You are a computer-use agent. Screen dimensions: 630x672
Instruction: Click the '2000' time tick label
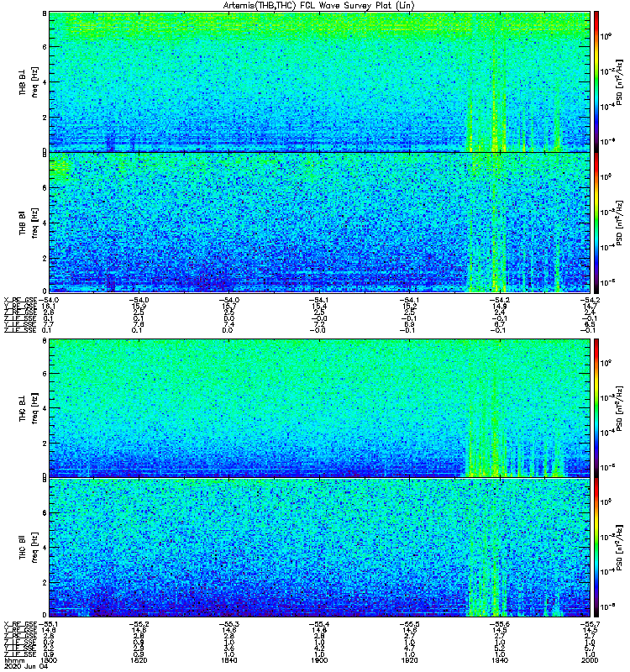591,660
